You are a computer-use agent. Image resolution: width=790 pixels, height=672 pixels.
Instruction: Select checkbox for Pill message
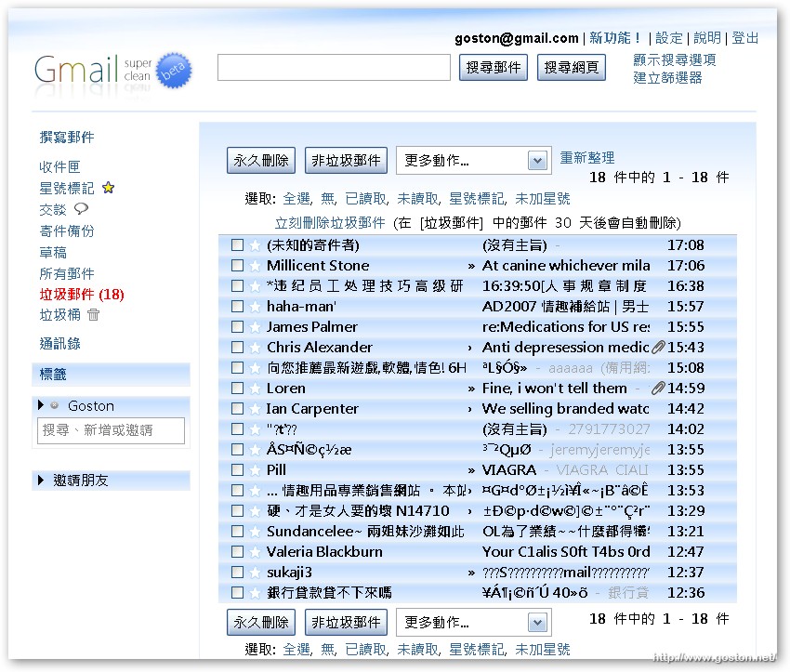(x=237, y=470)
